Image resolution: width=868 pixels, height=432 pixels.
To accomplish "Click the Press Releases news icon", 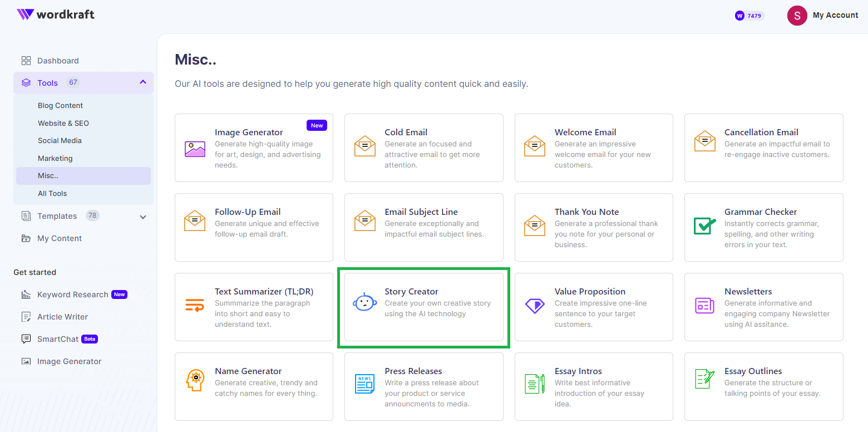I will 365,384.
